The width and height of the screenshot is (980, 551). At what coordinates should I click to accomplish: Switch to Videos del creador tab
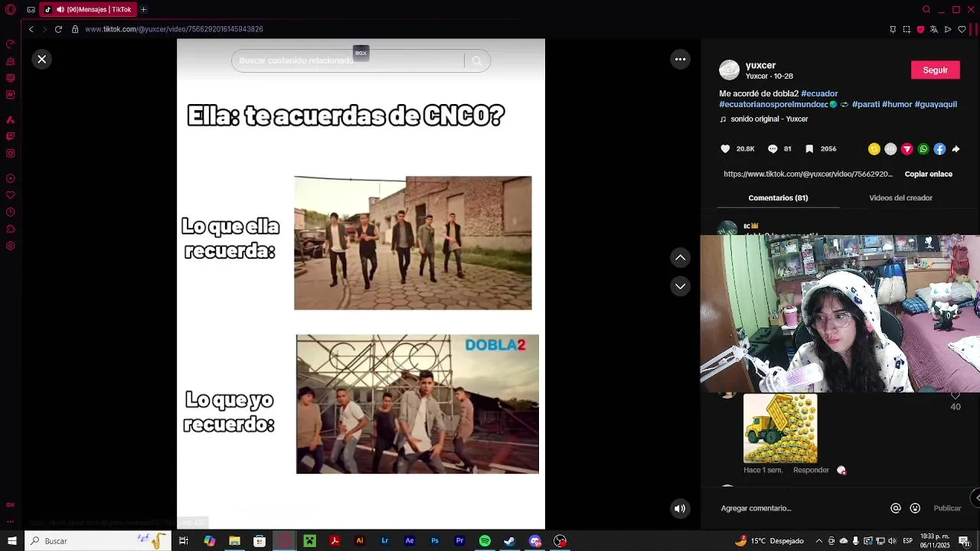click(900, 197)
